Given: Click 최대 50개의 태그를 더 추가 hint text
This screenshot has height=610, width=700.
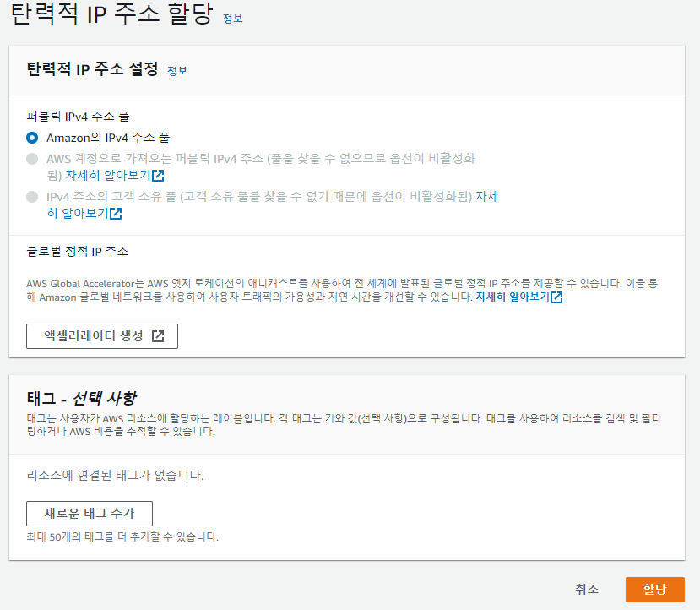Looking at the screenshot, I should tap(122, 536).
